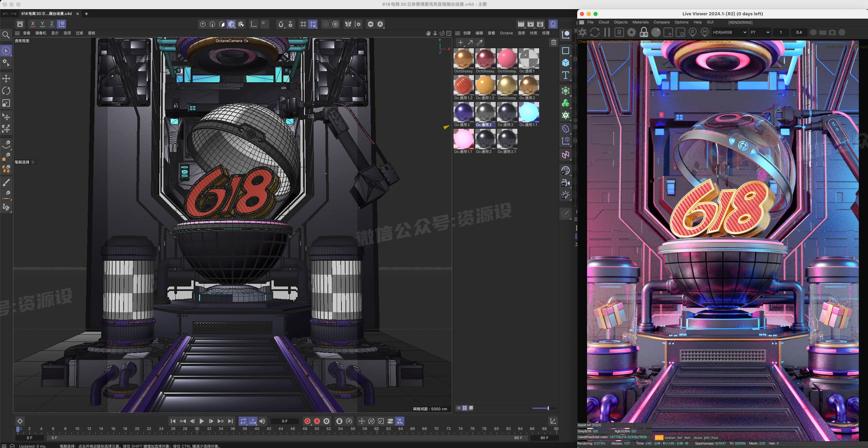
Task: Click the camera object icon in right sidebar
Action: (565, 183)
